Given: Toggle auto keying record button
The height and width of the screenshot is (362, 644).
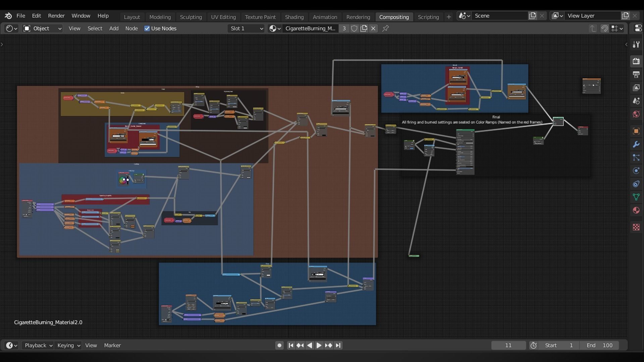Looking at the screenshot, I should (279, 345).
